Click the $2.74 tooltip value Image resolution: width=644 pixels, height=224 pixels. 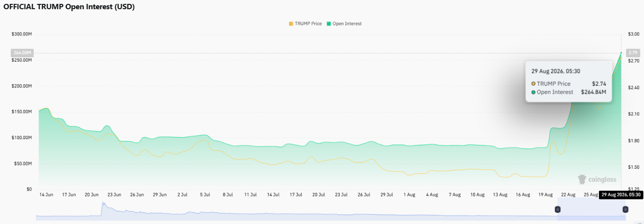point(599,84)
